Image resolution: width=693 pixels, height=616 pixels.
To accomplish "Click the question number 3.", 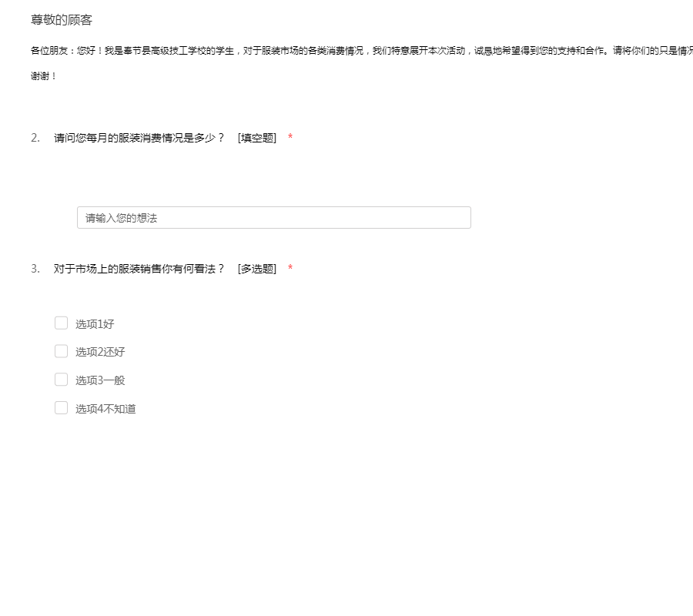I will coord(35,269).
